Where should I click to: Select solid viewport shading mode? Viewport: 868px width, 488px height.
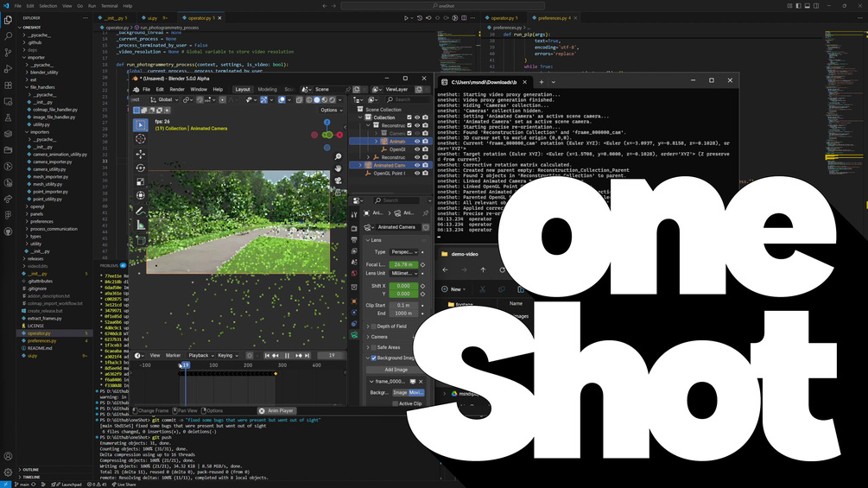[317, 100]
